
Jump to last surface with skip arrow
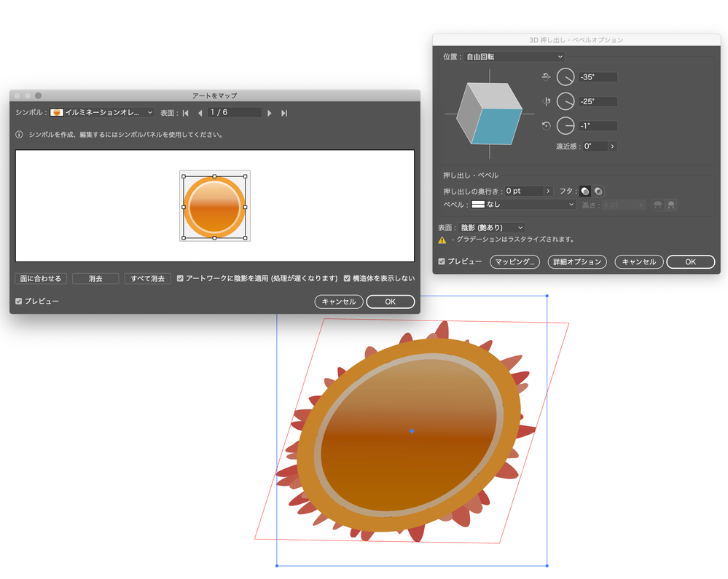click(x=283, y=114)
